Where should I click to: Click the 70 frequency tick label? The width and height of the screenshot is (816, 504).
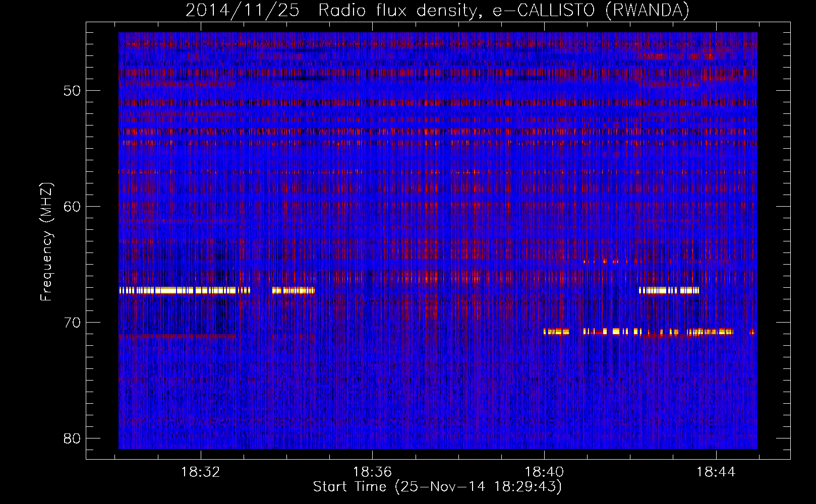tap(72, 323)
